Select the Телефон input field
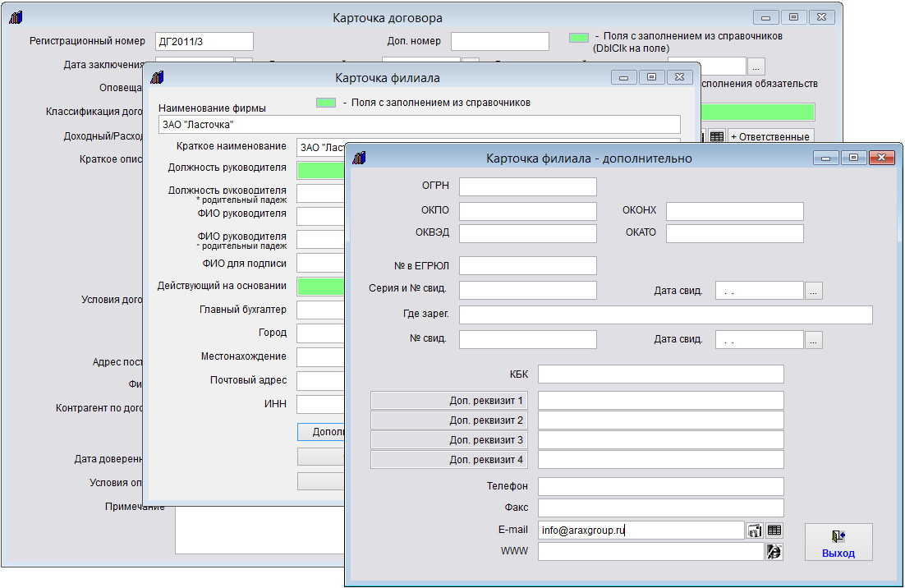The width and height of the screenshot is (905, 588). (660, 487)
